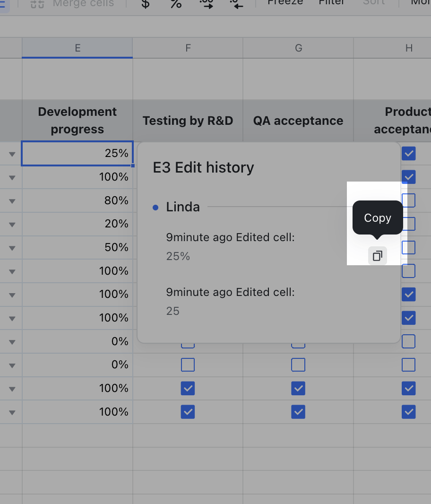Click the Filter button

coord(331,3)
